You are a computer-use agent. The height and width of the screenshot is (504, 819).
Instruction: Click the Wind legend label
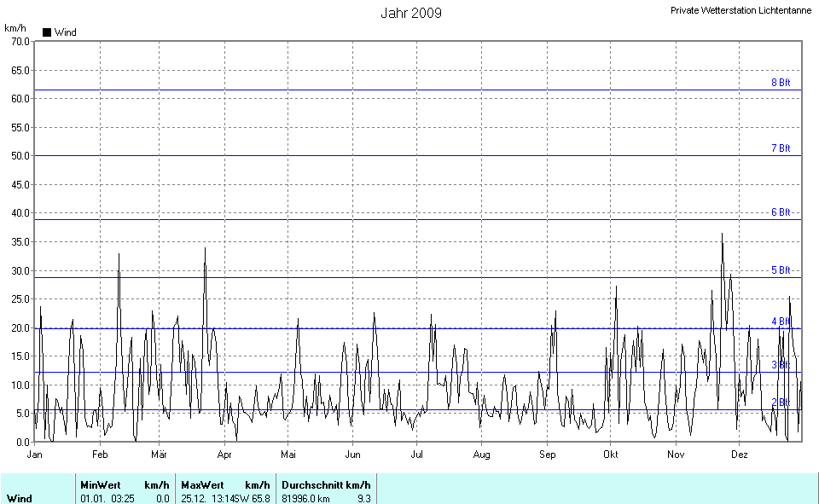pyautogui.click(x=65, y=32)
